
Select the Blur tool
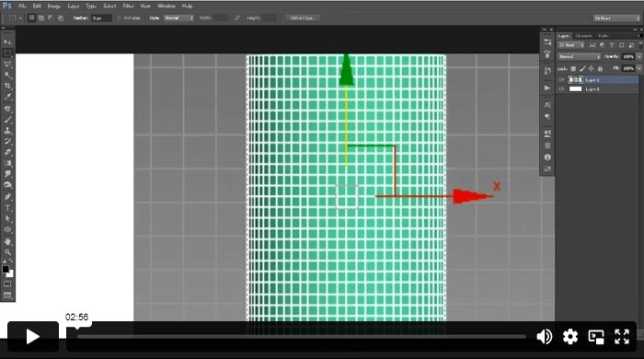[x=7, y=174]
